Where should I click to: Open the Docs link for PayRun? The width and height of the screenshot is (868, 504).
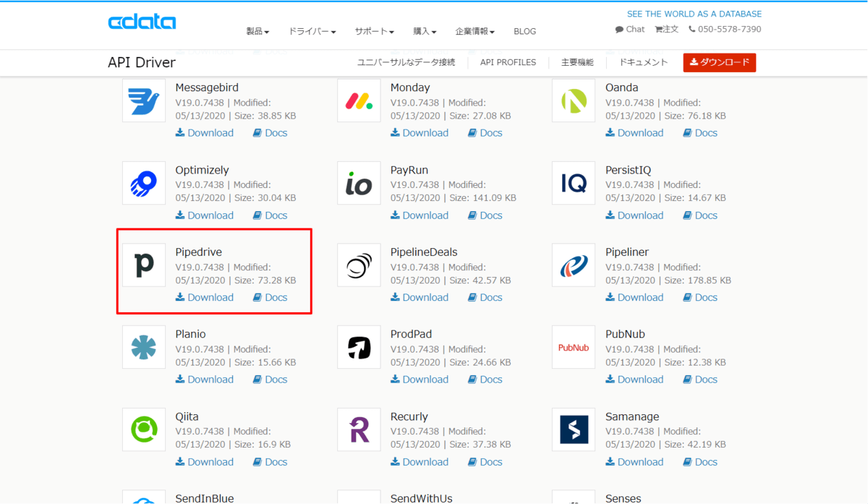click(x=485, y=215)
